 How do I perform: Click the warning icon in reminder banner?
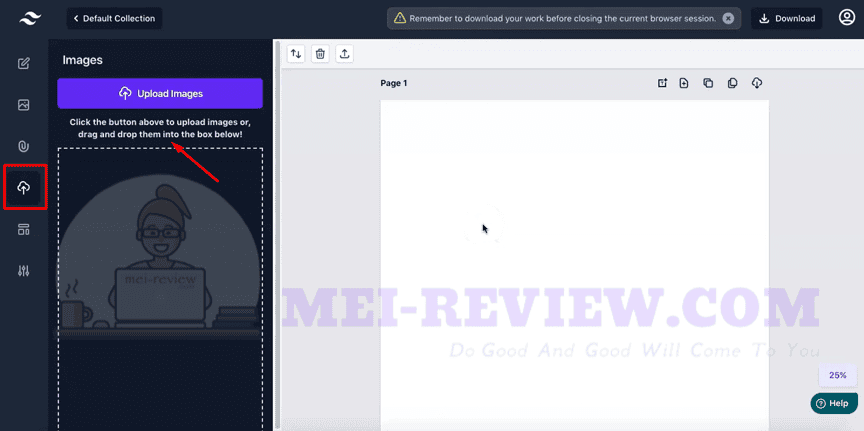399,18
